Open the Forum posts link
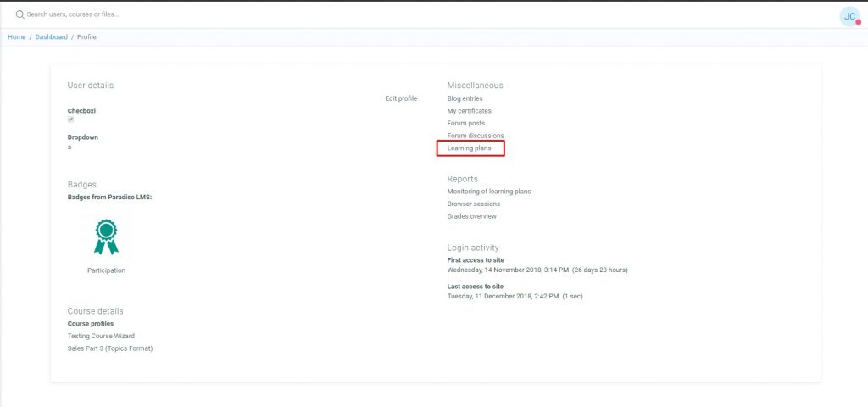The image size is (868, 407). coord(466,124)
